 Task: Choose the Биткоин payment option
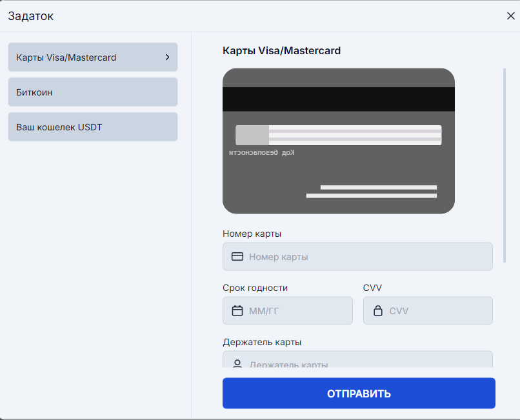(93, 92)
